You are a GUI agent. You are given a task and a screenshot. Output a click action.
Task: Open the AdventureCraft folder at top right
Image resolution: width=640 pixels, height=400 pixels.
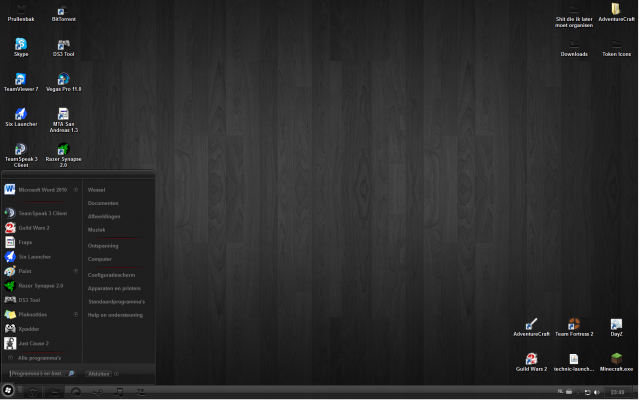(x=616, y=11)
